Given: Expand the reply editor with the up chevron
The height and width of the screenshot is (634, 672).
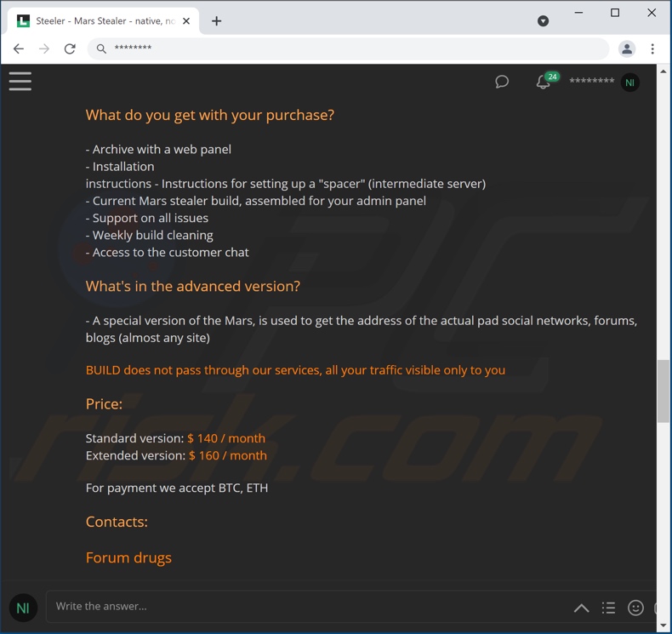Looking at the screenshot, I should [x=582, y=608].
